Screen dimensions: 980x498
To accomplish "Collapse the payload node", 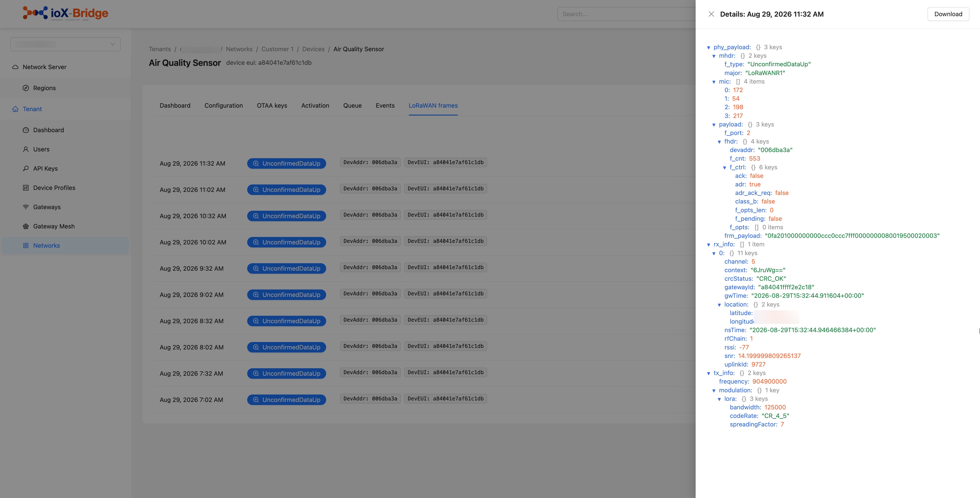I will 714,125.
